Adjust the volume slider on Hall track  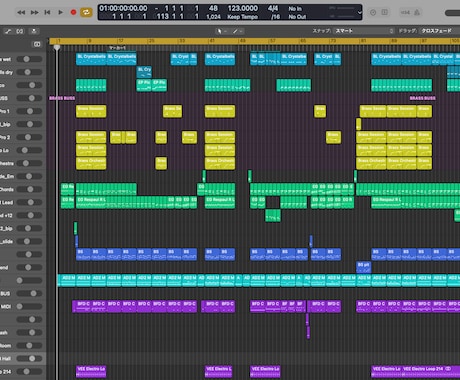tap(29, 358)
